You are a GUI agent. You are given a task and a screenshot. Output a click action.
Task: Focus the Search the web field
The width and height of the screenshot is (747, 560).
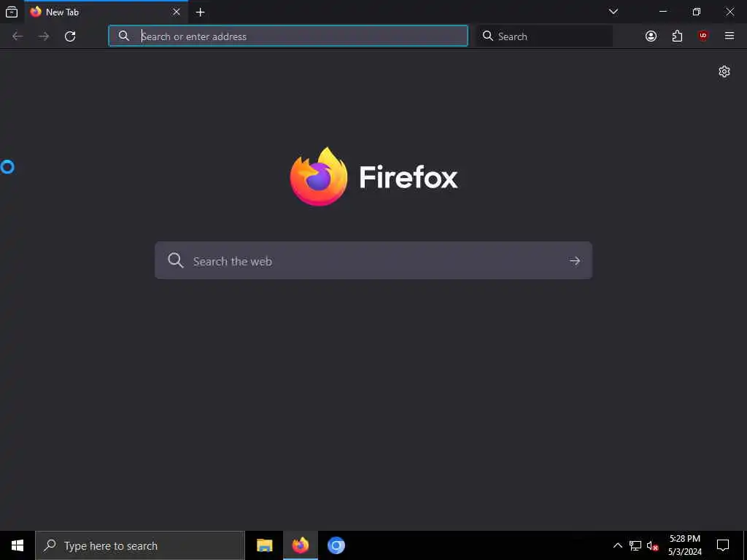373,260
